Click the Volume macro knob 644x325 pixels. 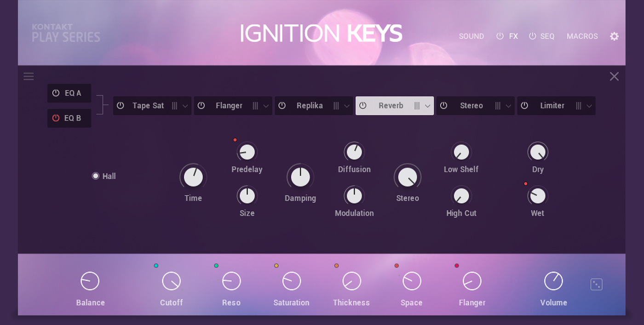point(553,281)
